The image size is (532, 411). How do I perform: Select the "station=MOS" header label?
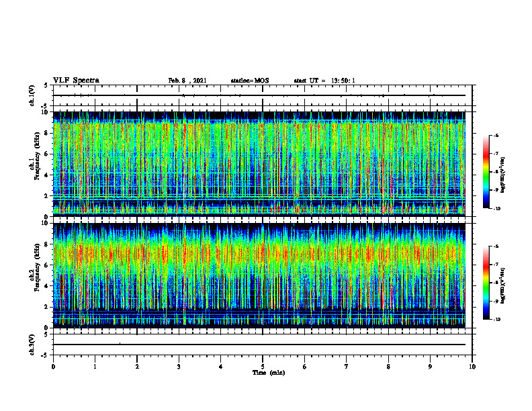click(250, 81)
